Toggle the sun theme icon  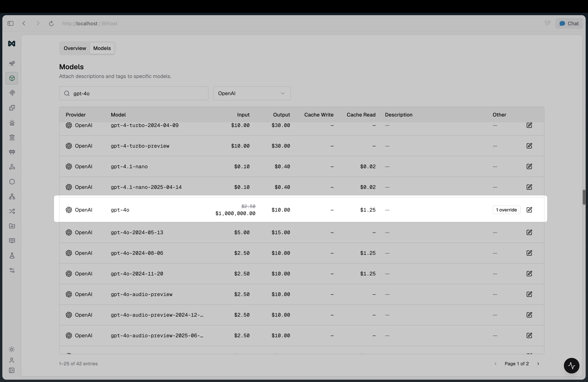12,349
